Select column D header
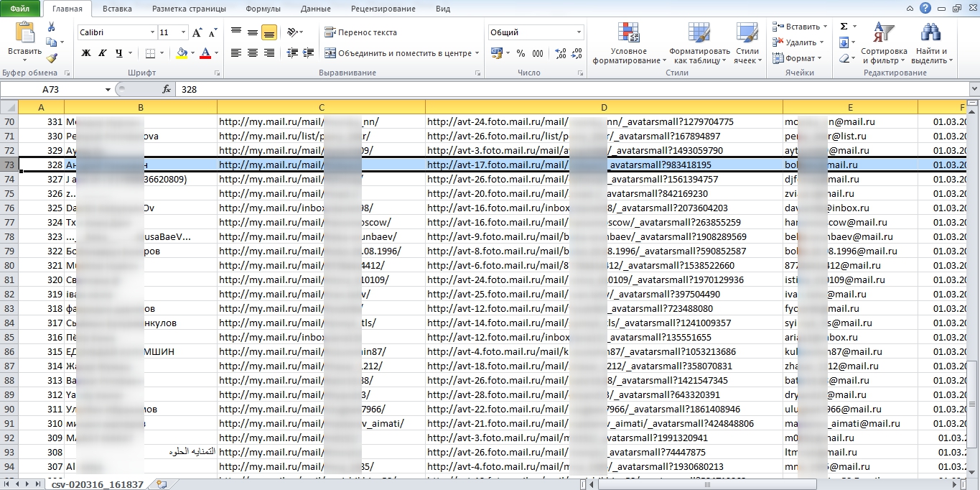 tap(604, 107)
